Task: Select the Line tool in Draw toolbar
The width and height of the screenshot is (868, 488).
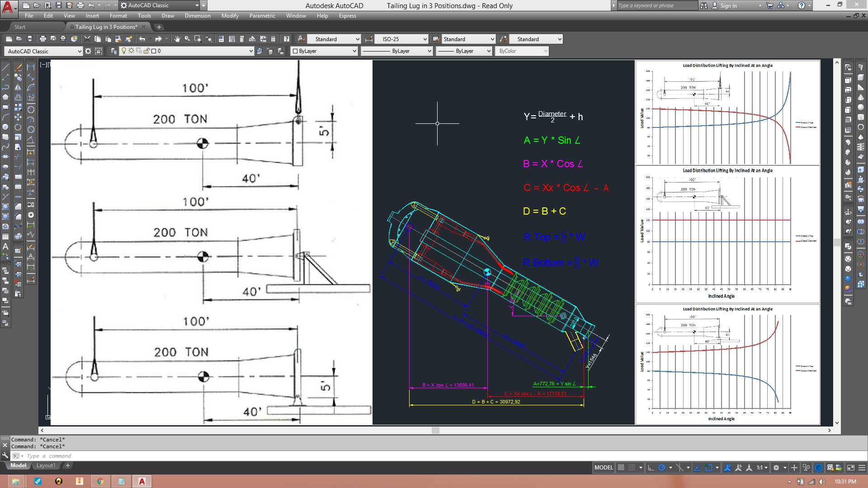Action: 5,67
